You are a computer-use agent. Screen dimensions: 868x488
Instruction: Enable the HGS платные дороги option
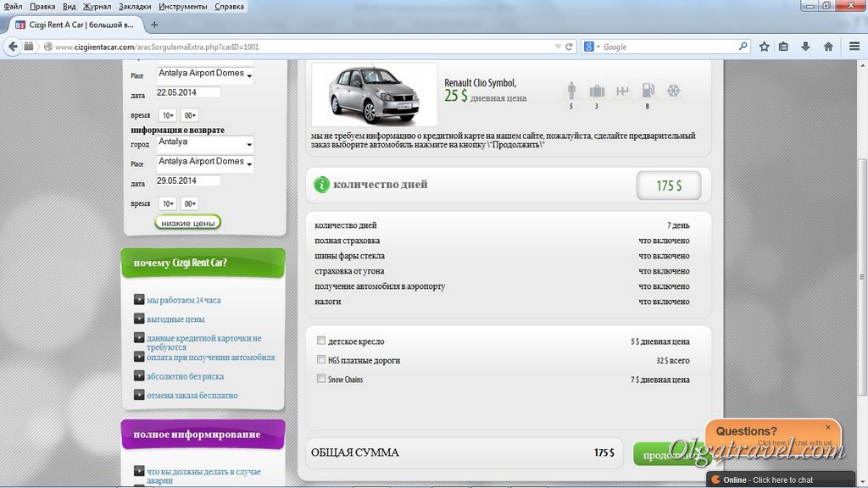[321, 360]
